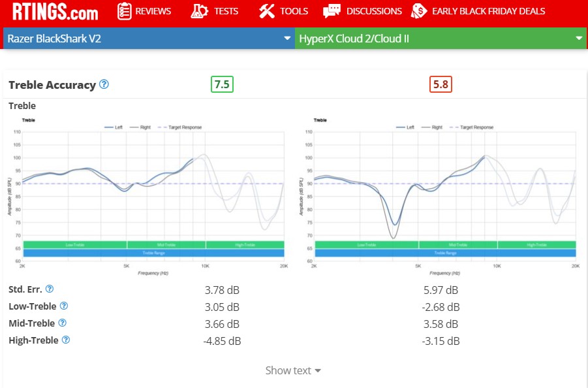Click the Treble Range bar in Razer graph
The width and height of the screenshot is (588, 388).
click(x=154, y=253)
